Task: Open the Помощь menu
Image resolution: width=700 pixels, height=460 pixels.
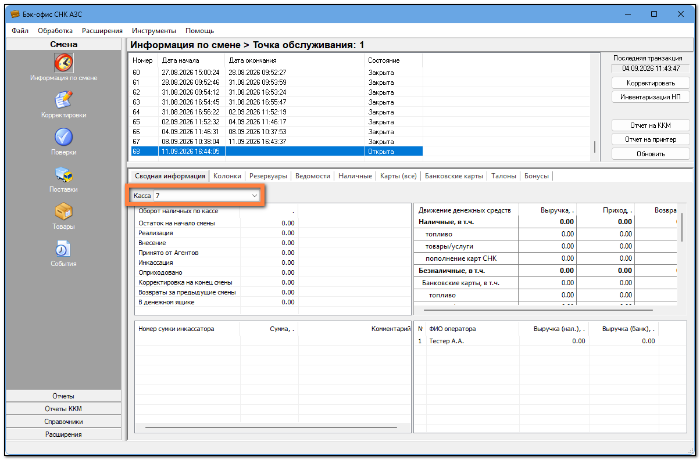Action: [x=200, y=31]
